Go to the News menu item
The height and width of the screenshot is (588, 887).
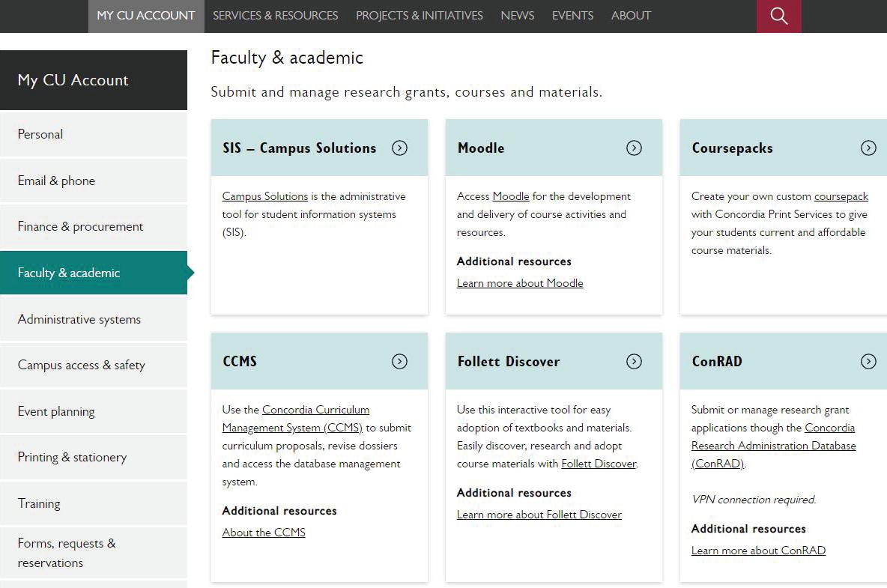click(x=517, y=16)
